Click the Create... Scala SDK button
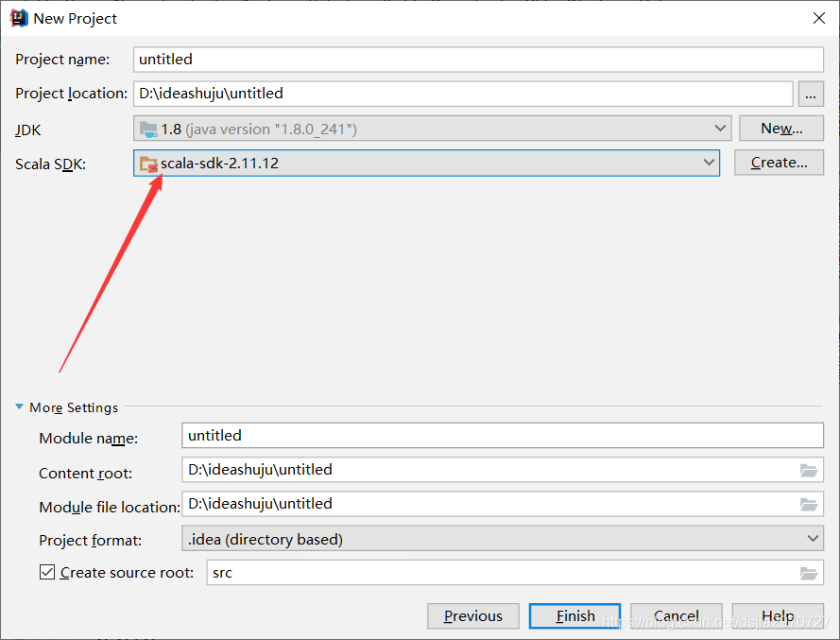 [779, 163]
